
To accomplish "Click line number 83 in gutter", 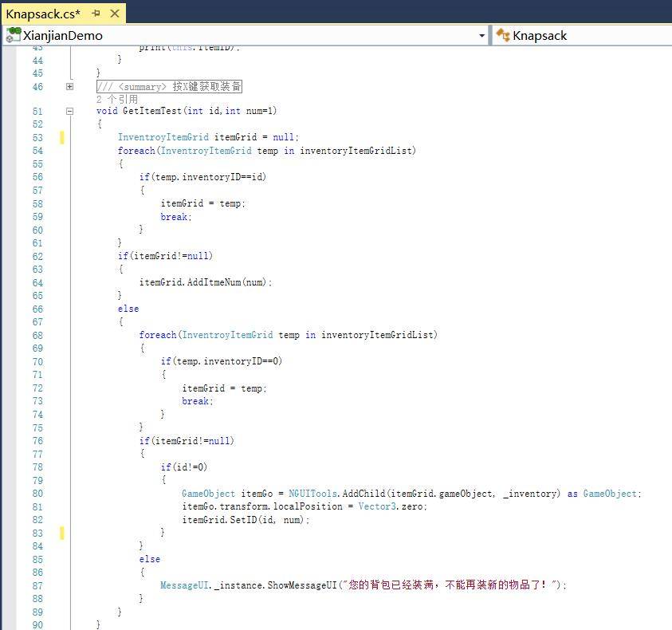I will tap(37, 533).
